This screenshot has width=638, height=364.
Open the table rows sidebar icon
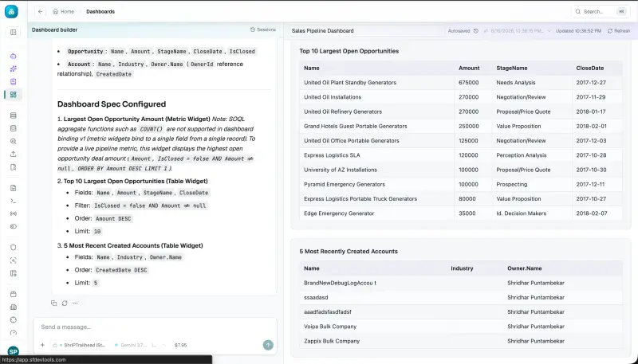click(14, 115)
